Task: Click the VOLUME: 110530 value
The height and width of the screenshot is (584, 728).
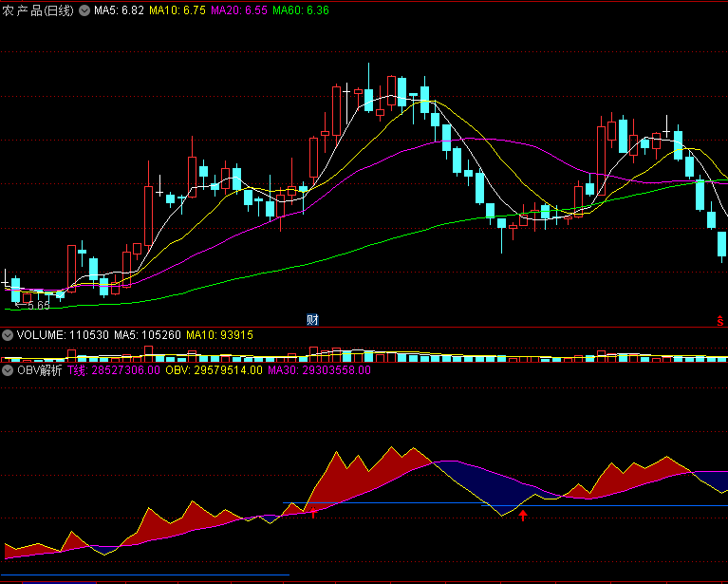Action: tap(63, 335)
